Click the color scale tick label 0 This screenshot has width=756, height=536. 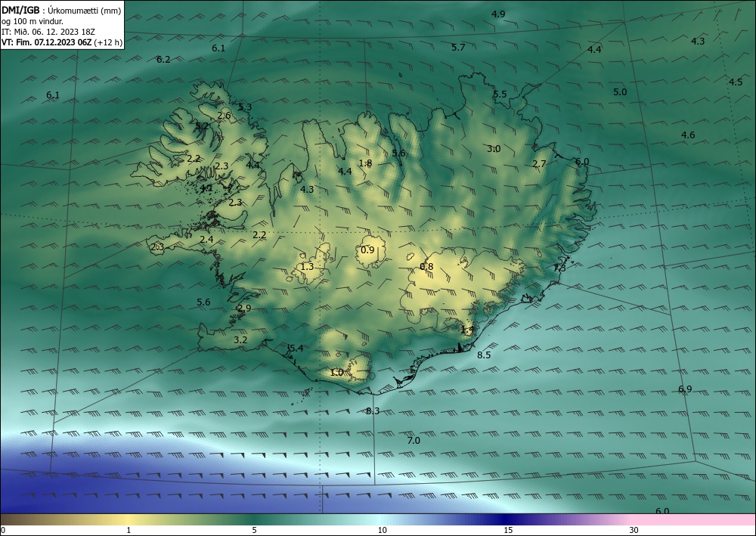point(3,530)
